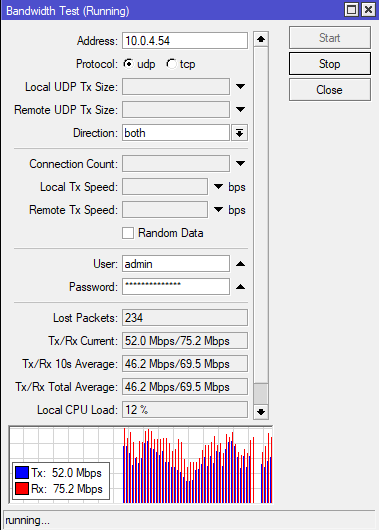Open the Direction dropdown list
The height and width of the screenshot is (530, 379).
[x=239, y=133]
